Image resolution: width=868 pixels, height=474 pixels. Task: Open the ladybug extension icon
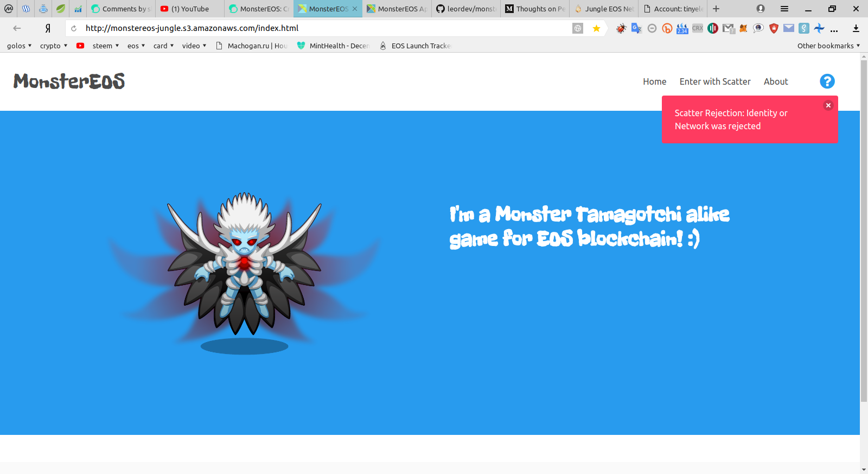(x=621, y=28)
